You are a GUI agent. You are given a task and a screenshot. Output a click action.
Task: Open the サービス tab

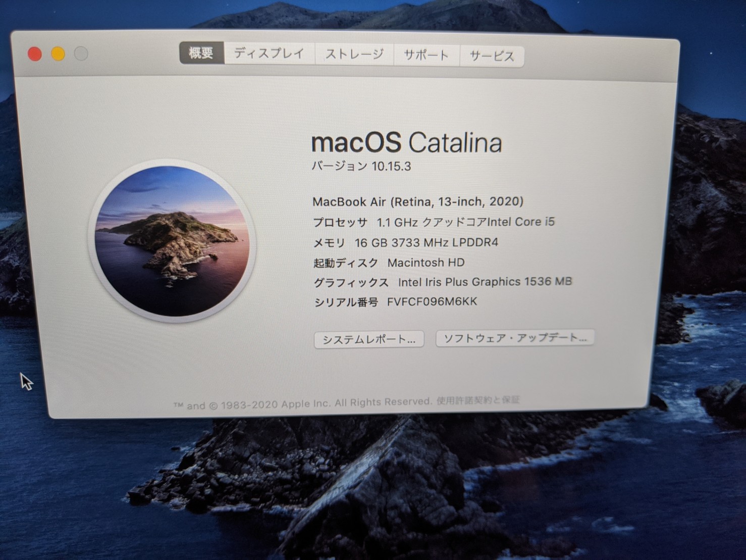point(492,56)
